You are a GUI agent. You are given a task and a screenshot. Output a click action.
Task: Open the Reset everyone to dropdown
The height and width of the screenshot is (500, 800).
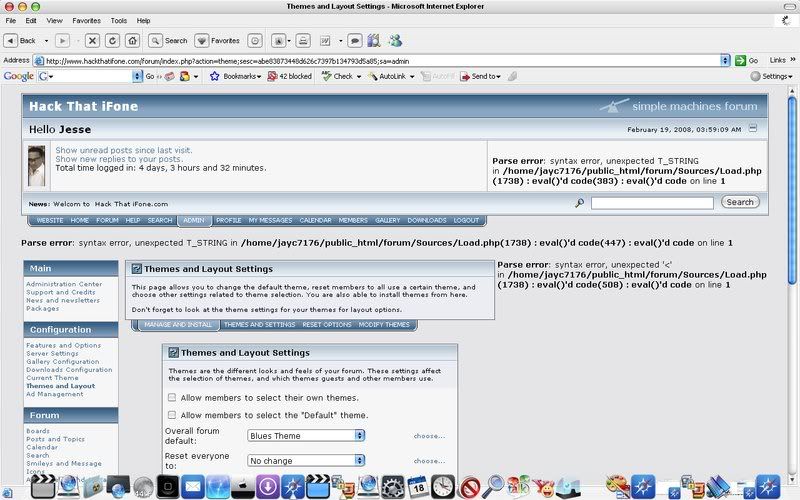[x=306, y=461]
